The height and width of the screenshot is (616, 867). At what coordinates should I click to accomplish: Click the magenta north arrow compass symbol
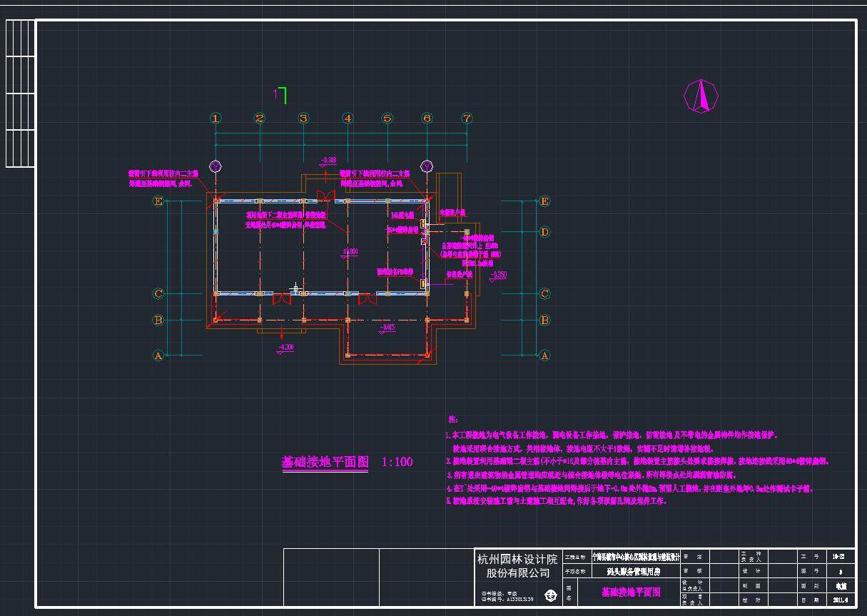[700, 96]
